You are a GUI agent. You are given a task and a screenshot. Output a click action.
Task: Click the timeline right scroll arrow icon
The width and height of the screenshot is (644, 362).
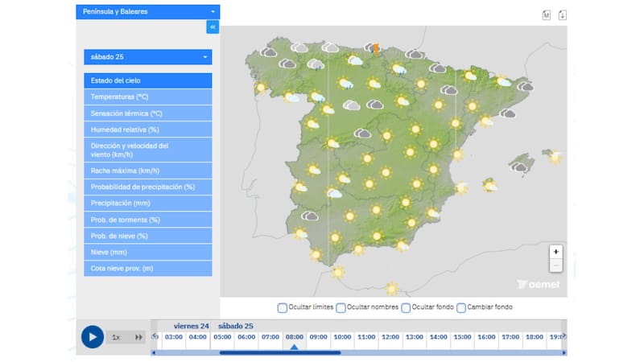[564, 335]
